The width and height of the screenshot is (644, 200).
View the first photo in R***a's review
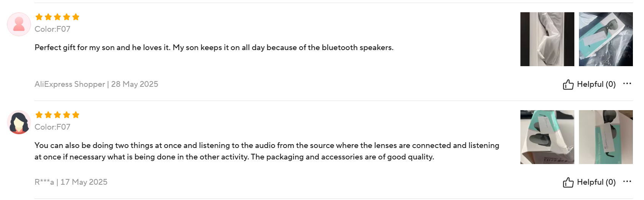coord(547,137)
